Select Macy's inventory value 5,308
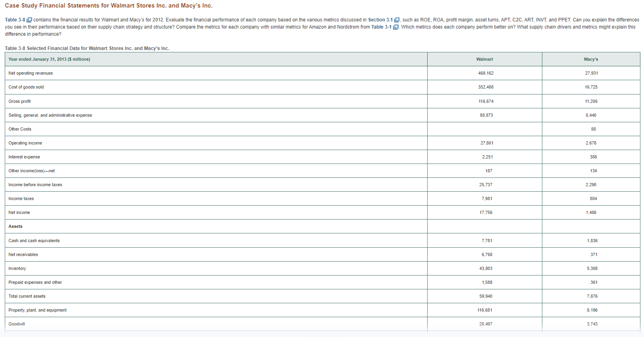 (592, 268)
